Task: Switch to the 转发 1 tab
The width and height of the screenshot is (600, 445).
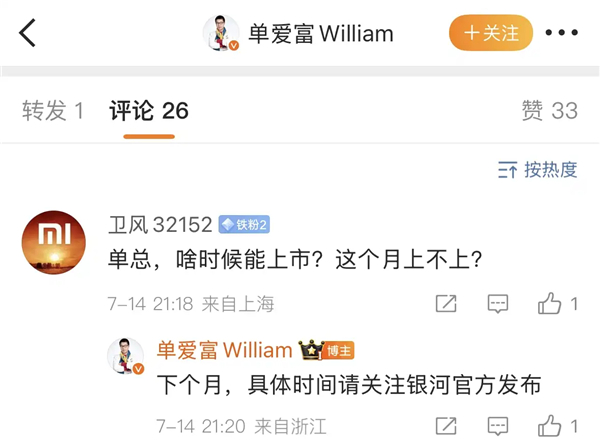Action: [x=53, y=111]
